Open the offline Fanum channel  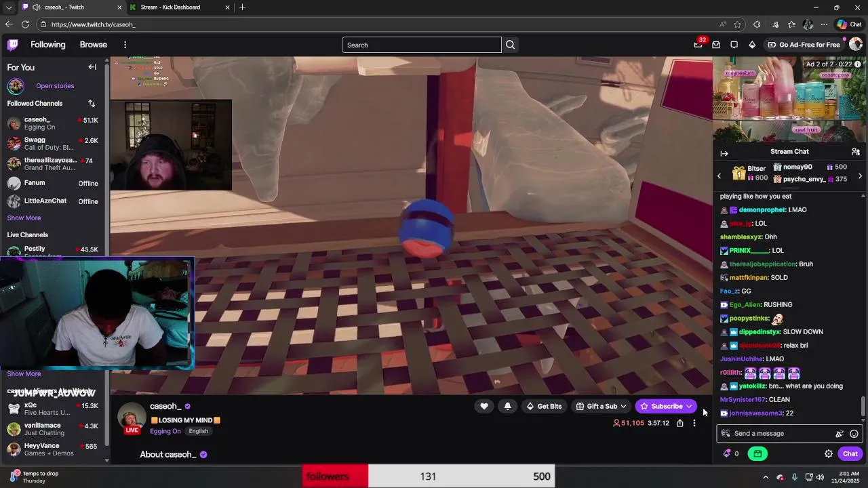[x=53, y=183]
